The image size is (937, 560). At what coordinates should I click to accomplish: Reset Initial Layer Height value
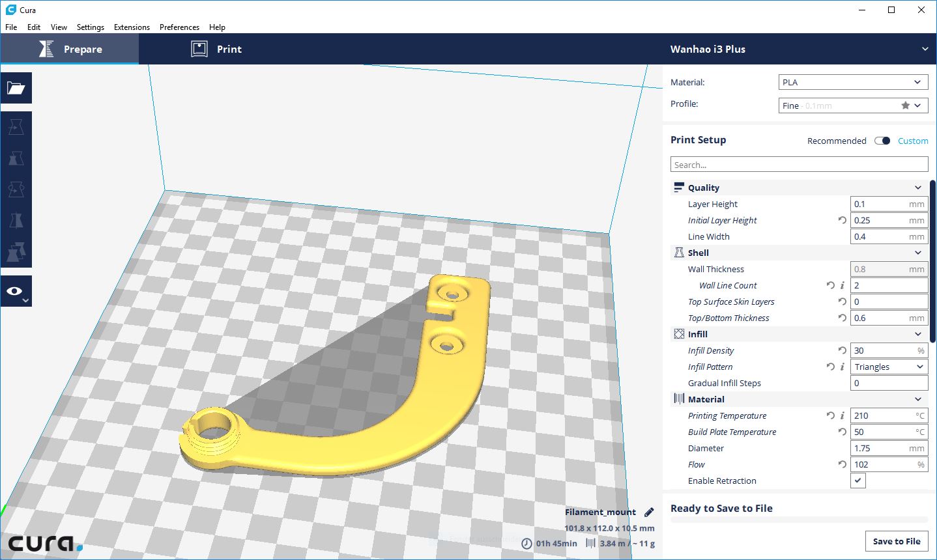pos(843,220)
